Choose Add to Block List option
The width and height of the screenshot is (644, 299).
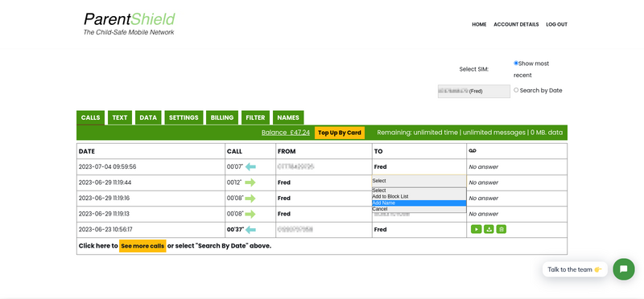(x=419, y=196)
